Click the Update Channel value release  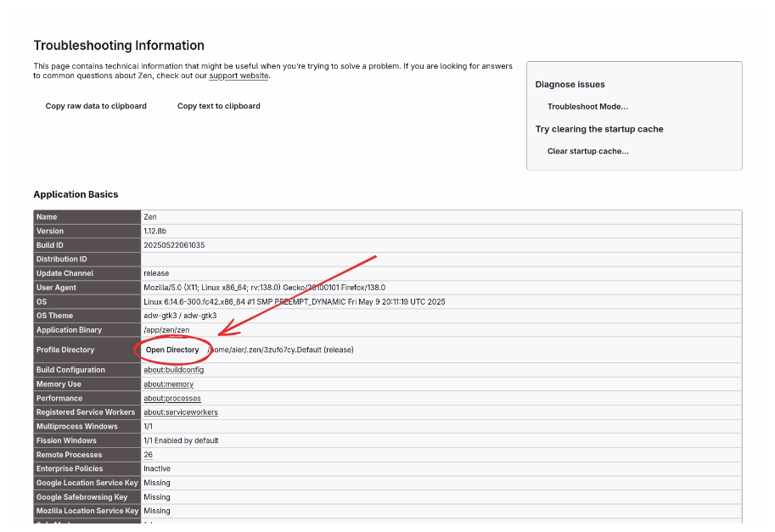coord(156,274)
